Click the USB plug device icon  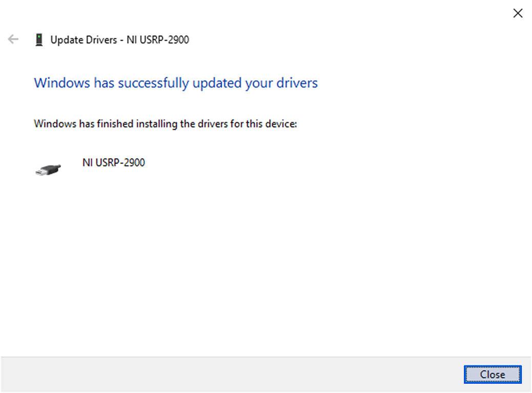48,170
